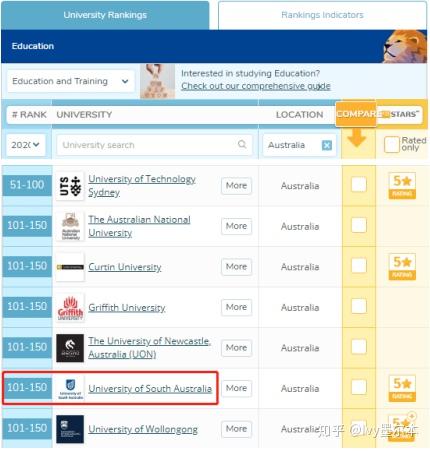Click the rank cell for Curtin University

click(x=27, y=266)
